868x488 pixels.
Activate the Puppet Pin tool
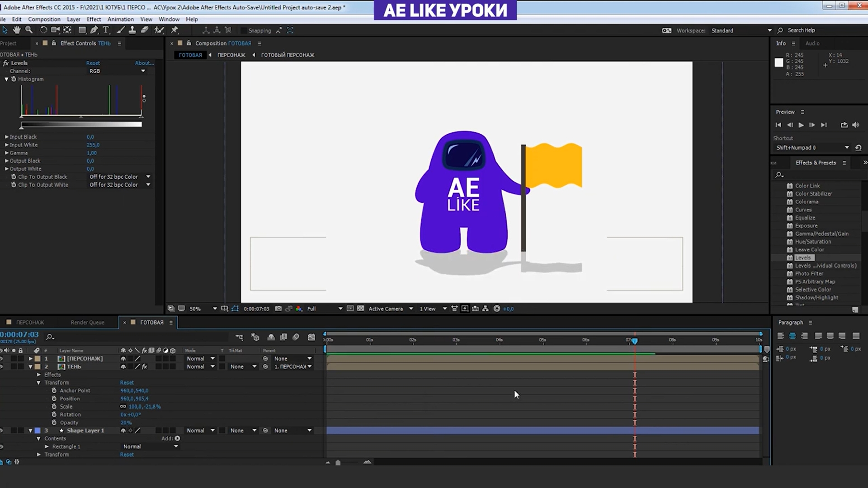pos(174,30)
